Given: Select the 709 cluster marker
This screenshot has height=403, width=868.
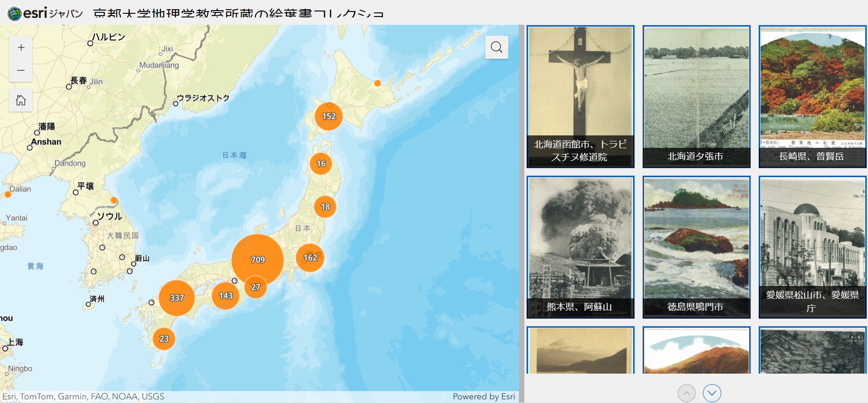Looking at the screenshot, I should (x=257, y=260).
